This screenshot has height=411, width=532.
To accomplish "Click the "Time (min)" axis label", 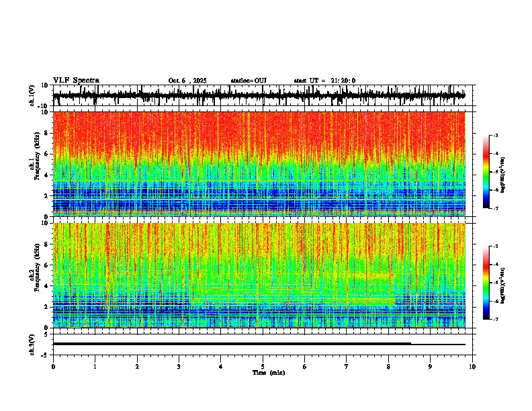I will (x=269, y=373).
